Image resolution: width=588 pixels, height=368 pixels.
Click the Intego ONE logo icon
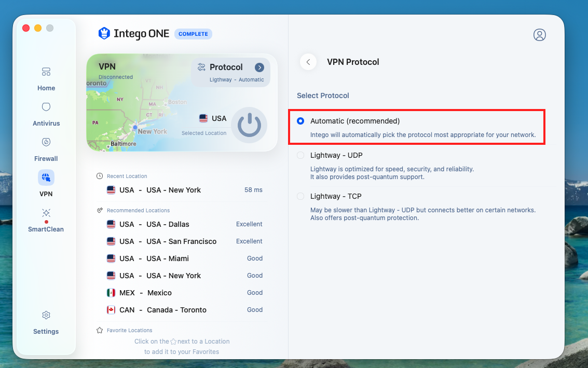tap(104, 33)
